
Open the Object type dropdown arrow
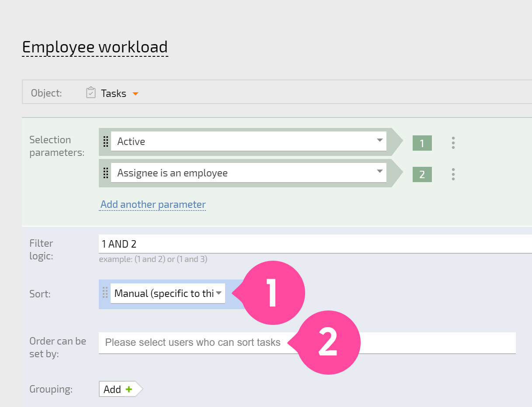[136, 93]
